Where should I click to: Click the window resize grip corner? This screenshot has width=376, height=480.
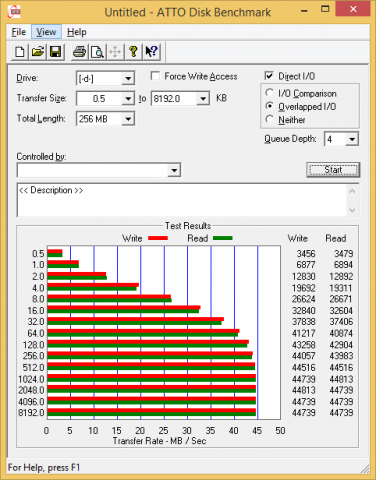tap(365, 469)
